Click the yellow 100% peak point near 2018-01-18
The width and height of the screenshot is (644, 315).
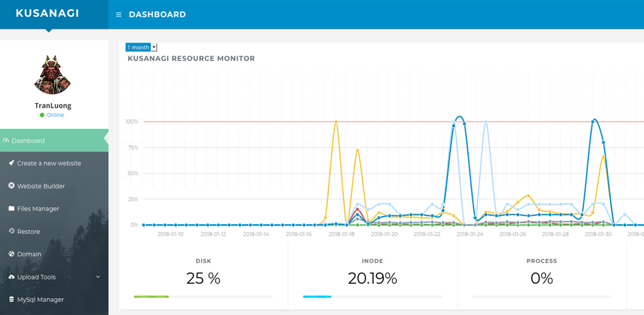pos(336,122)
